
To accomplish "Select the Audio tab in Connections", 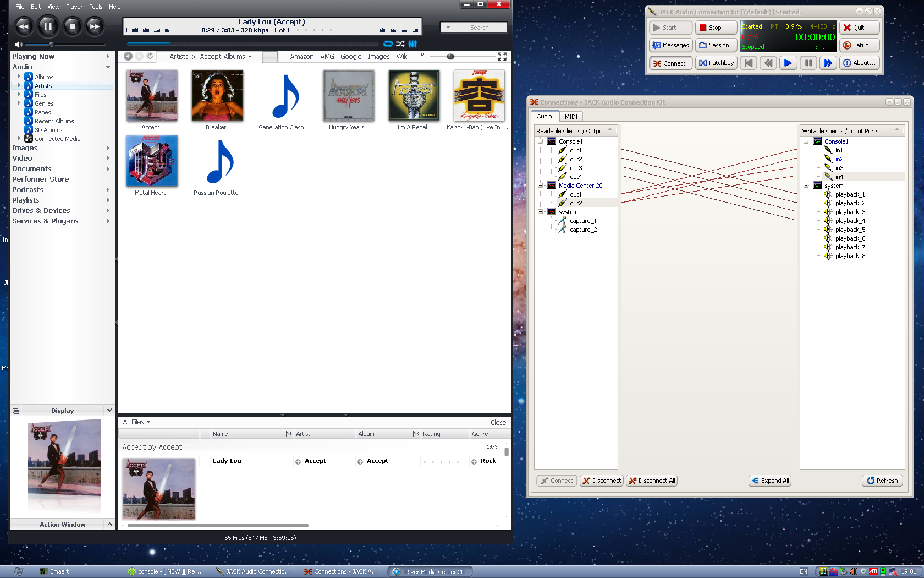I will coord(544,116).
